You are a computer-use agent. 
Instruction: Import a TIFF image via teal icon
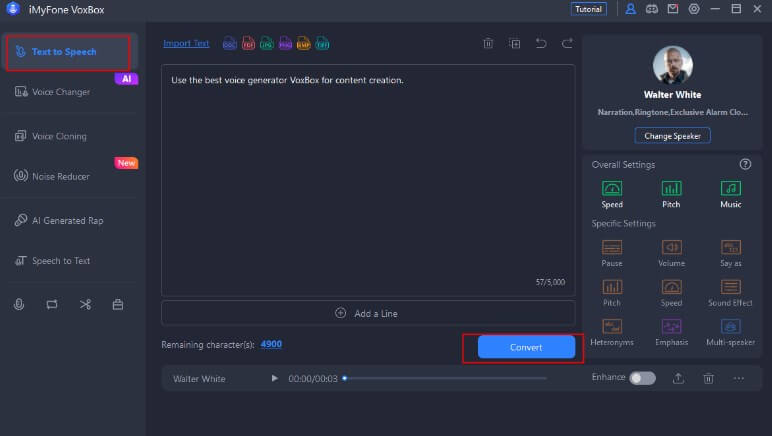click(322, 43)
